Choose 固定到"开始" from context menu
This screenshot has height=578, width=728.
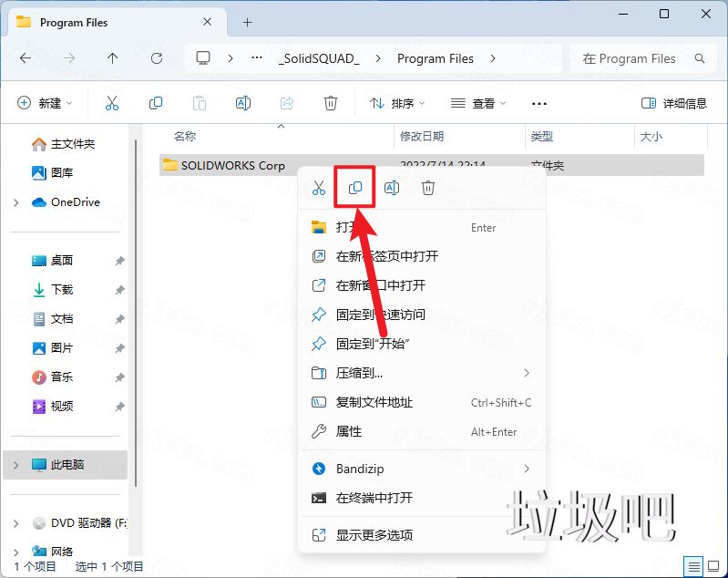pyautogui.click(x=422, y=344)
